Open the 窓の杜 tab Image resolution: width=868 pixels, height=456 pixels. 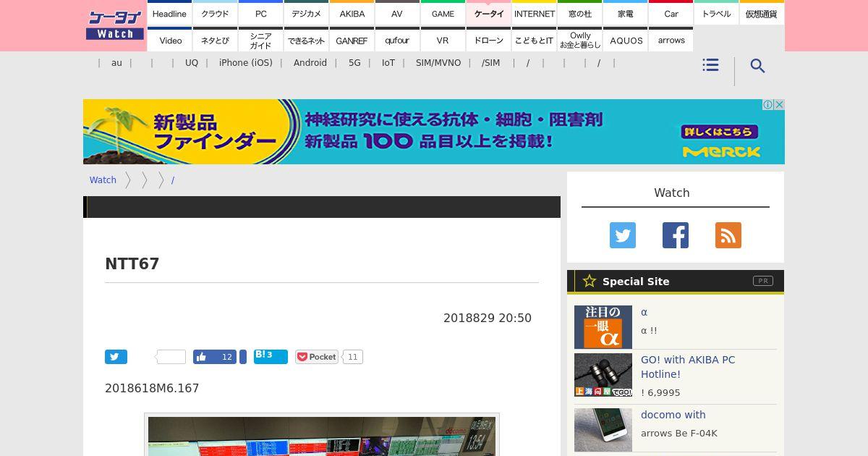580,14
